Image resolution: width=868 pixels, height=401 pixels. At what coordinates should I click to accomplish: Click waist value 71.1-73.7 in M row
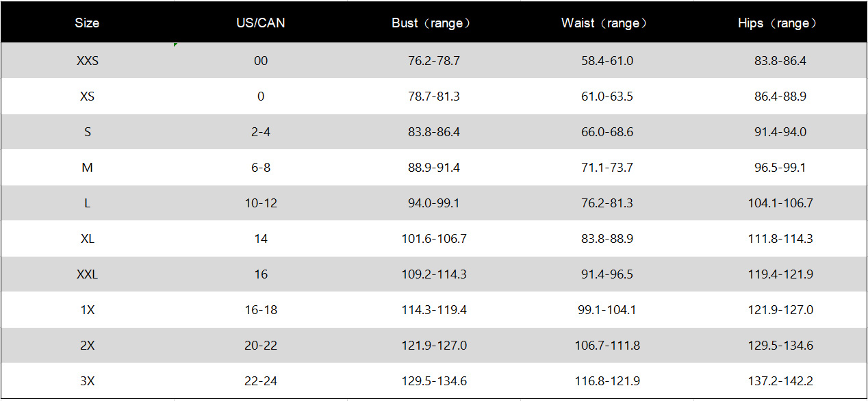607,168
